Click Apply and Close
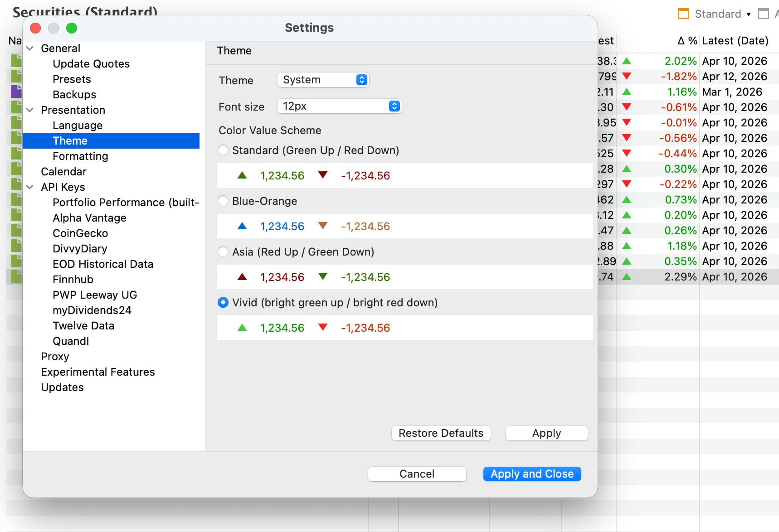This screenshot has height=532, width=779. 532,474
